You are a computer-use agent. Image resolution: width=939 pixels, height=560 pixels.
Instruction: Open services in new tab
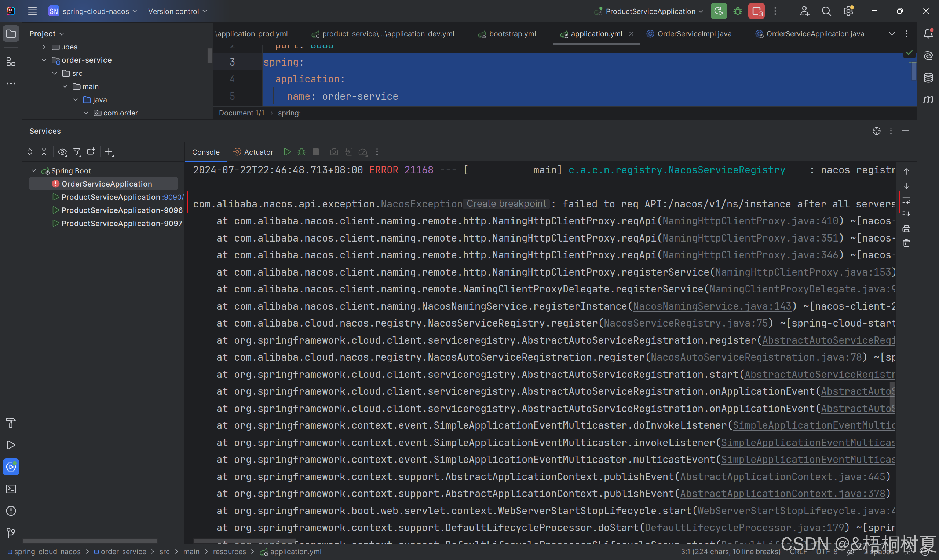click(x=91, y=152)
